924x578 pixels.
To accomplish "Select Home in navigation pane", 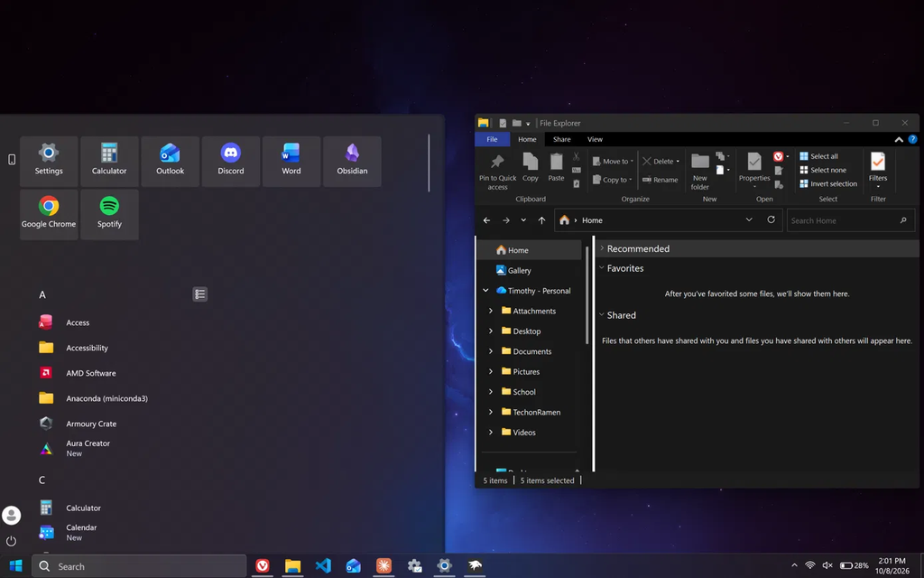I will click(x=529, y=250).
